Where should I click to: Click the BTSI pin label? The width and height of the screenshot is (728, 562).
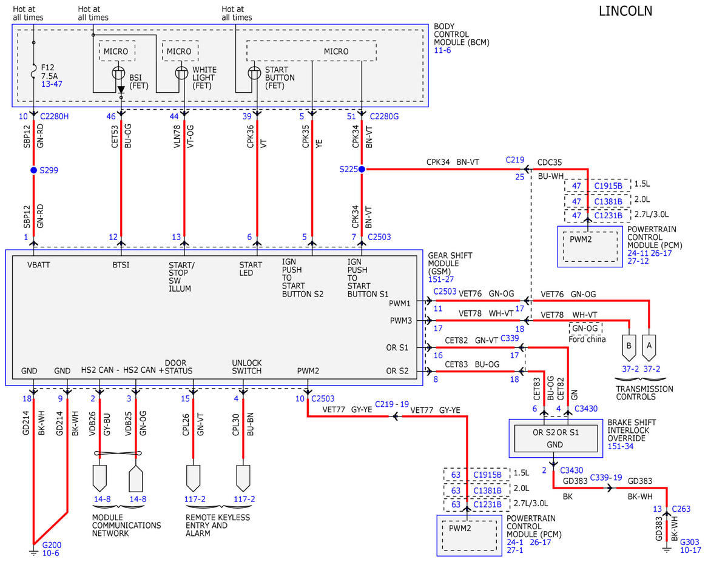click(x=121, y=265)
